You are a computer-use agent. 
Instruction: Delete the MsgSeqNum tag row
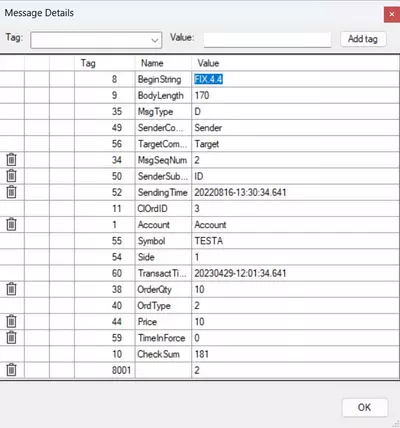[11, 160]
